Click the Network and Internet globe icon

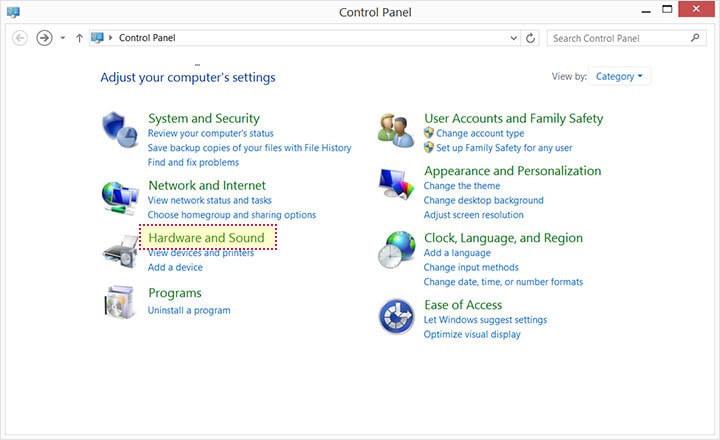pyautogui.click(x=120, y=196)
